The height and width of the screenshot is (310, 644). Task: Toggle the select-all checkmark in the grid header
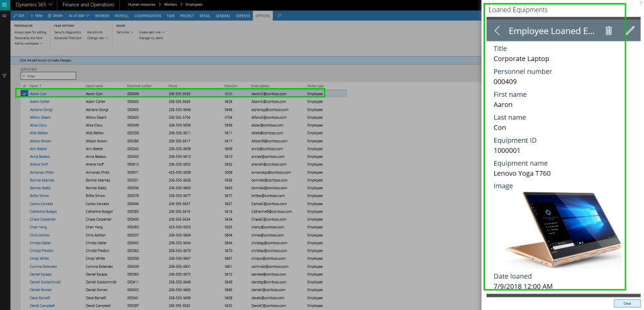[x=25, y=86]
